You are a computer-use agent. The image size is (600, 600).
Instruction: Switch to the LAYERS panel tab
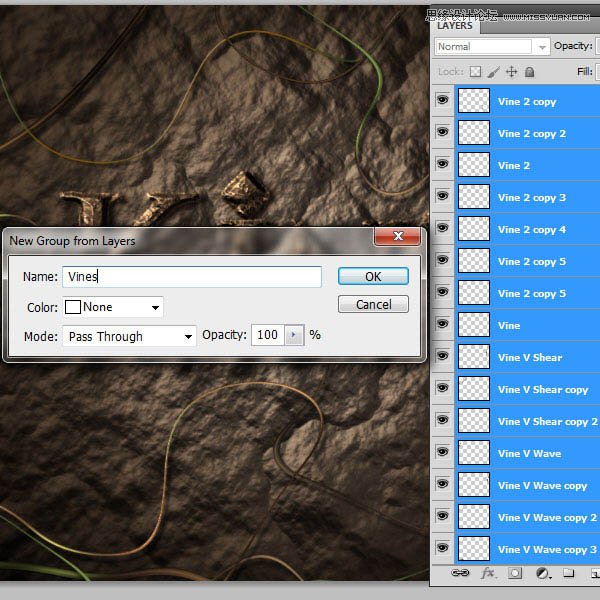455,26
